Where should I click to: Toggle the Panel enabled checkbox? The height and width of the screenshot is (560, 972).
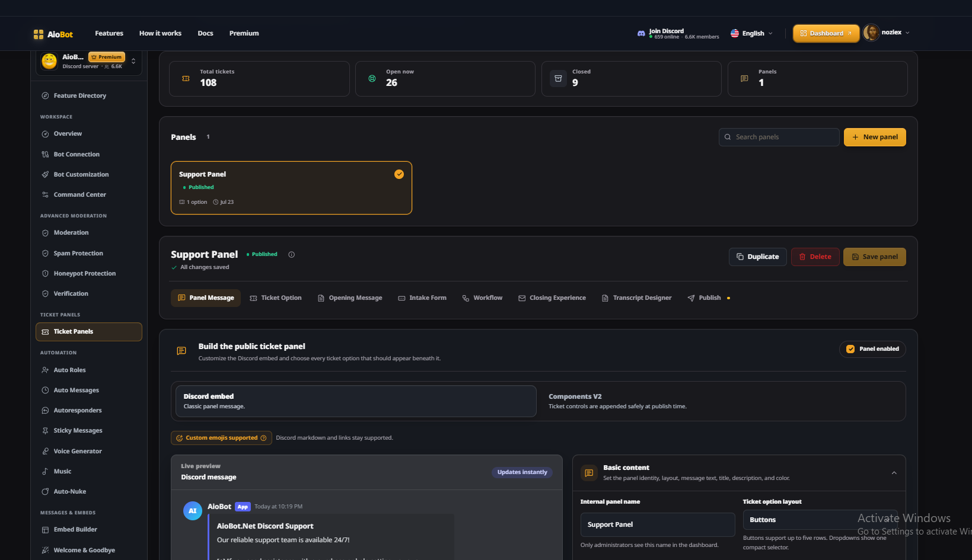pyautogui.click(x=850, y=349)
